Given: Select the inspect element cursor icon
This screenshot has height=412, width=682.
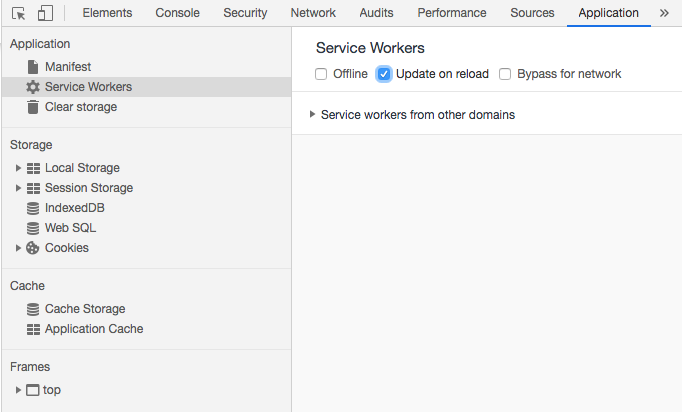Looking at the screenshot, I should [x=19, y=13].
